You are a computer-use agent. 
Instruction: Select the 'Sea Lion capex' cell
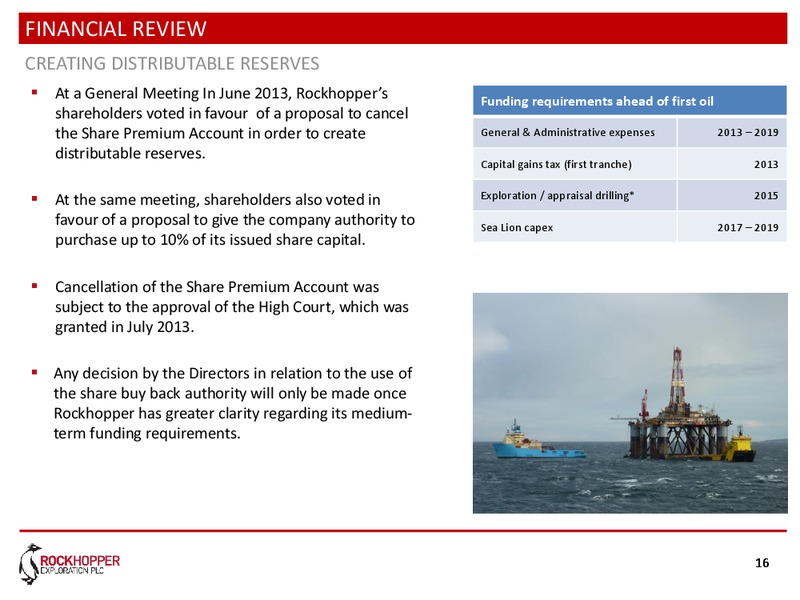click(574, 228)
